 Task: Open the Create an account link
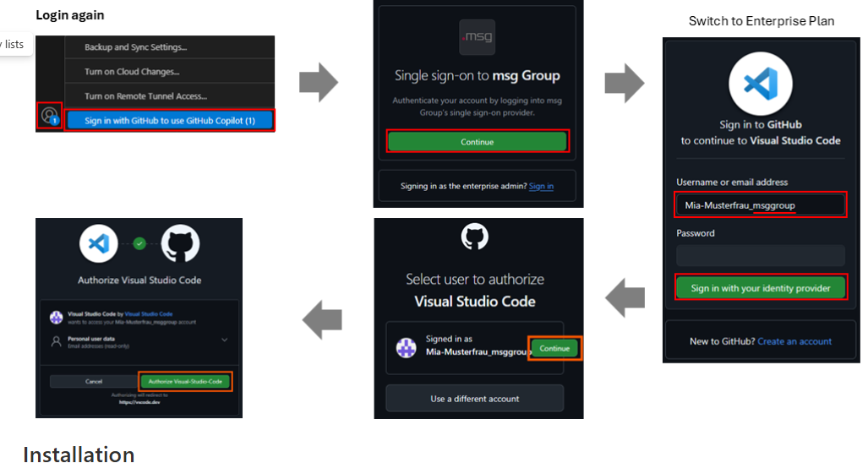(x=794, y=341)
